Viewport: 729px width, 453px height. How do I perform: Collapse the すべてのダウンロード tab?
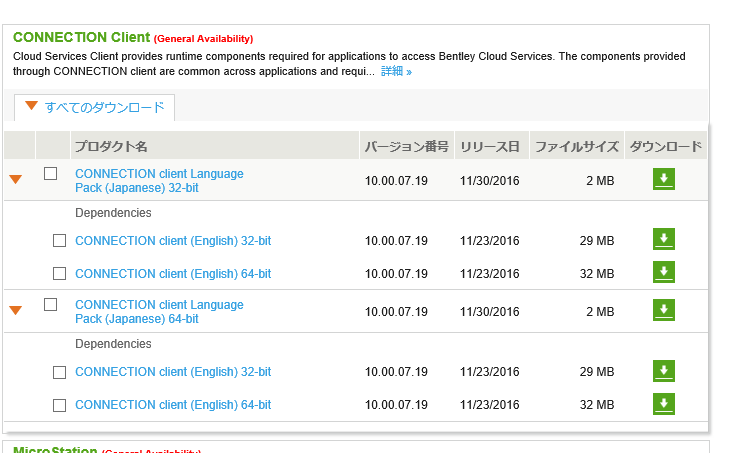[x=95, y=107]
